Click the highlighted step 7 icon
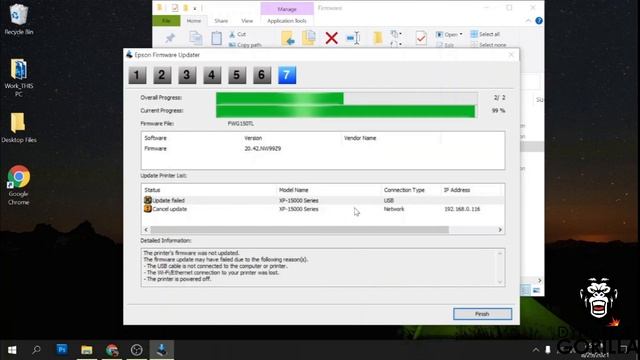The image size is (640, 360). tap(287, 75)
